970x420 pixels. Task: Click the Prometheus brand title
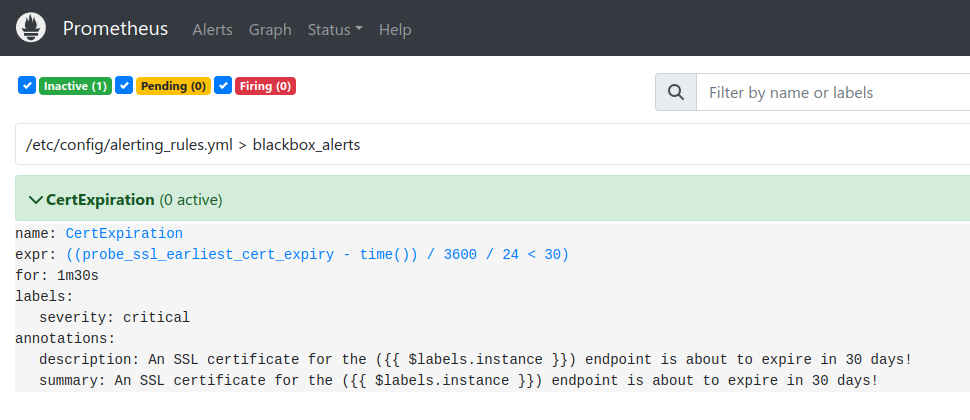[115, 28]
